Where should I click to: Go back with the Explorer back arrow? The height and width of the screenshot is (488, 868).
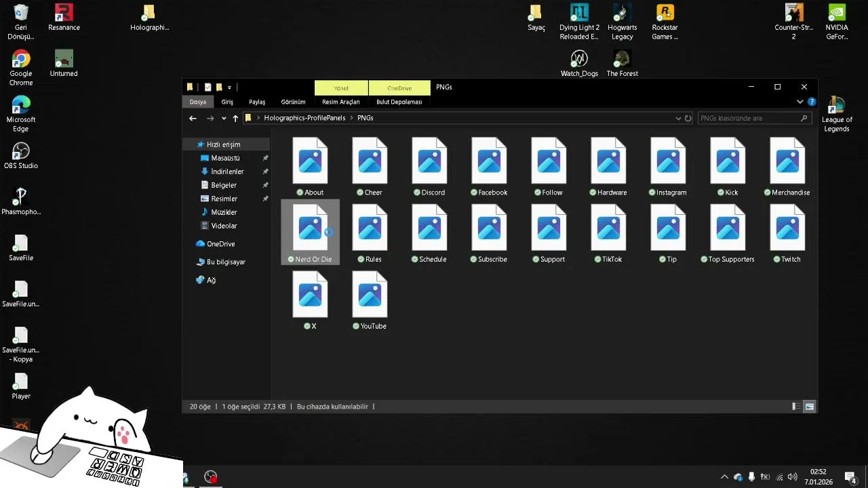(x=193, y=118)
